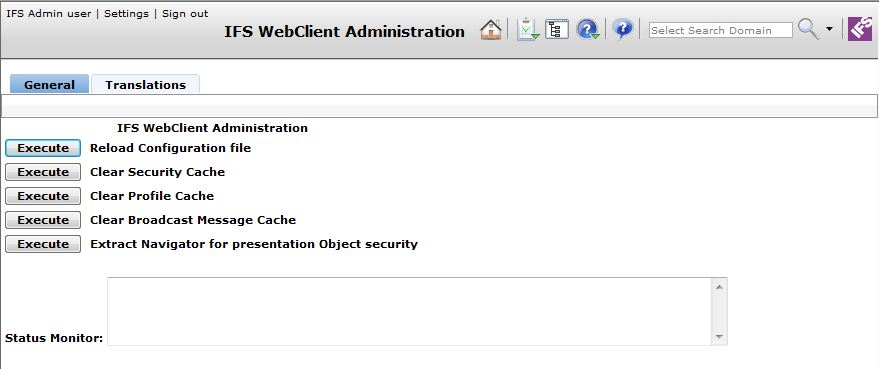This screenshot has width=879, height=369.
Task: Execute Clear Broadcast Message Cache
Action: tap(43, 220)
